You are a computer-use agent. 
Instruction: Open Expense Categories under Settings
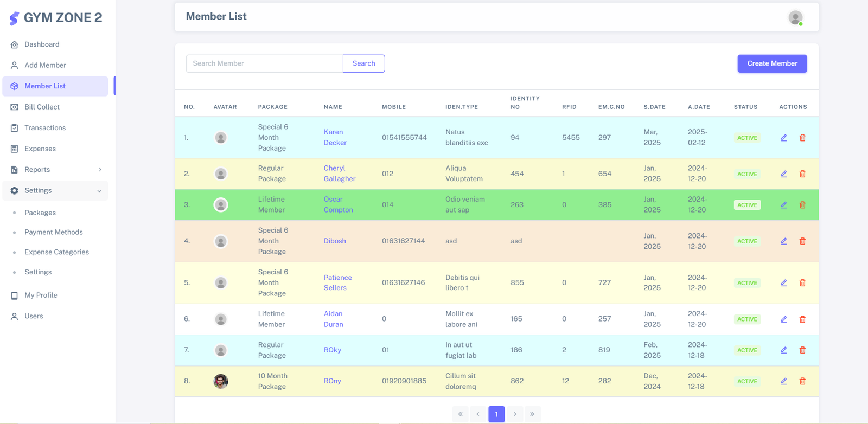(x=56, y=252)
